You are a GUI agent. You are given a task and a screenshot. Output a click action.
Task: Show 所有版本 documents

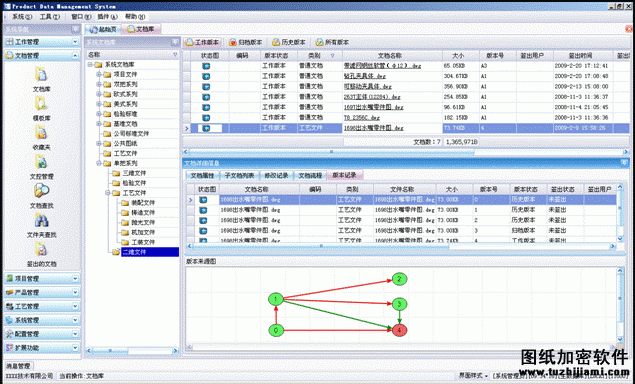coord(332,42)
